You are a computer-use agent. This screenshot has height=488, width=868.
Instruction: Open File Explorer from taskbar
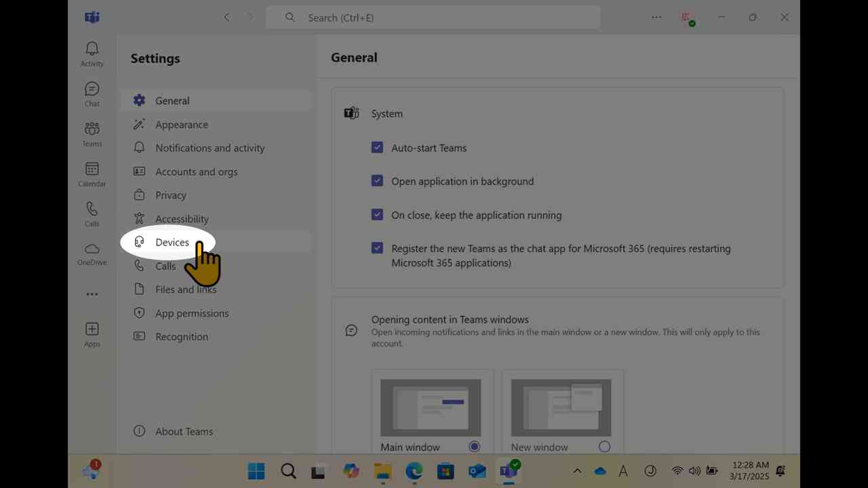point(382,471)
